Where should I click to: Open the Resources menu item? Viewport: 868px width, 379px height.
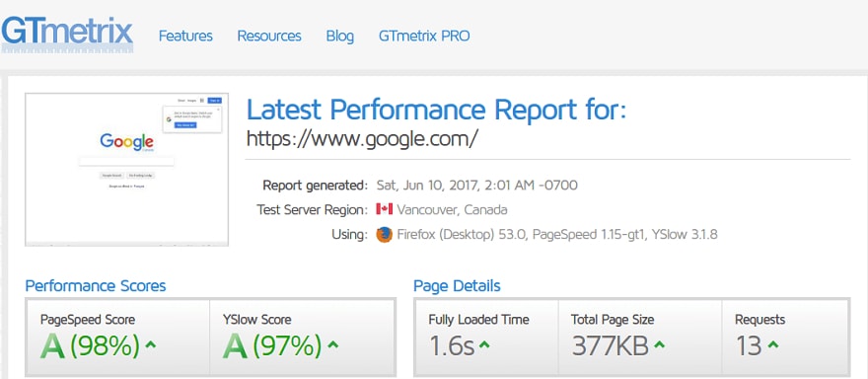pyautogui.click(x=269, y=36)
